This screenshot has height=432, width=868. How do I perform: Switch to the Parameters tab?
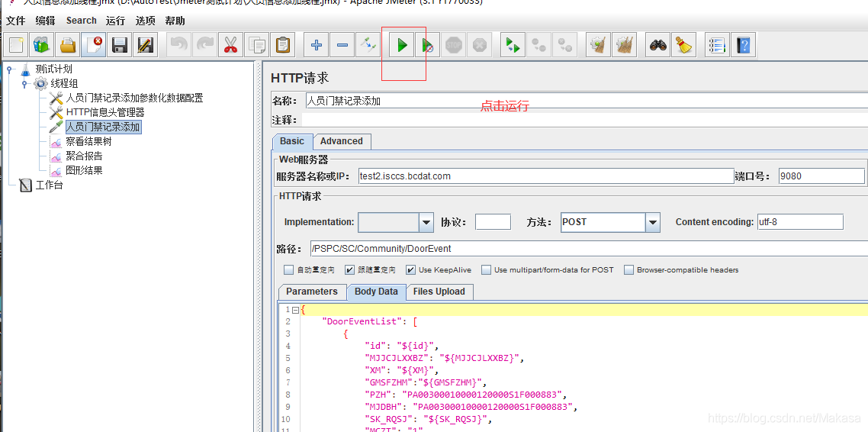click(312, 292)
